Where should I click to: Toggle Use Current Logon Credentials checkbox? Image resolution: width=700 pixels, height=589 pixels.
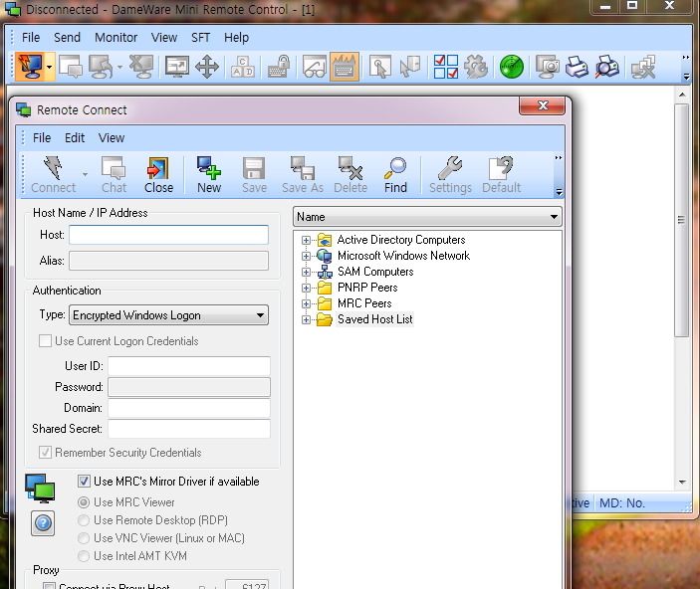[x=45, y=341]
